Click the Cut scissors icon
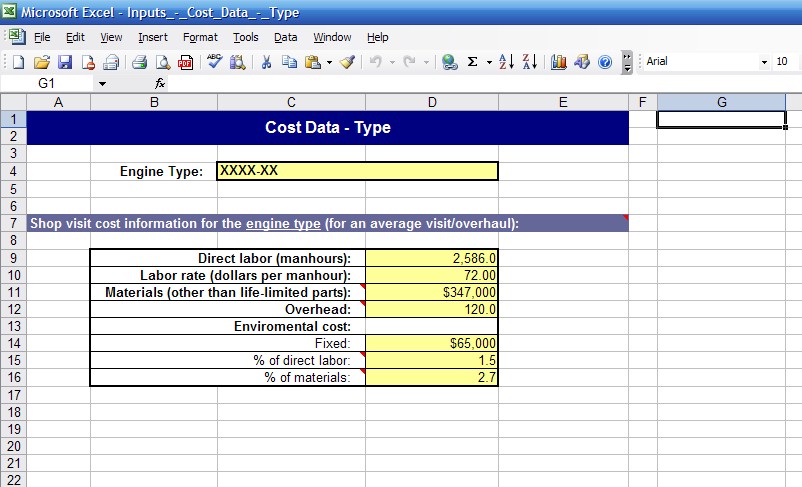802x487 pixels. (267, 62)
